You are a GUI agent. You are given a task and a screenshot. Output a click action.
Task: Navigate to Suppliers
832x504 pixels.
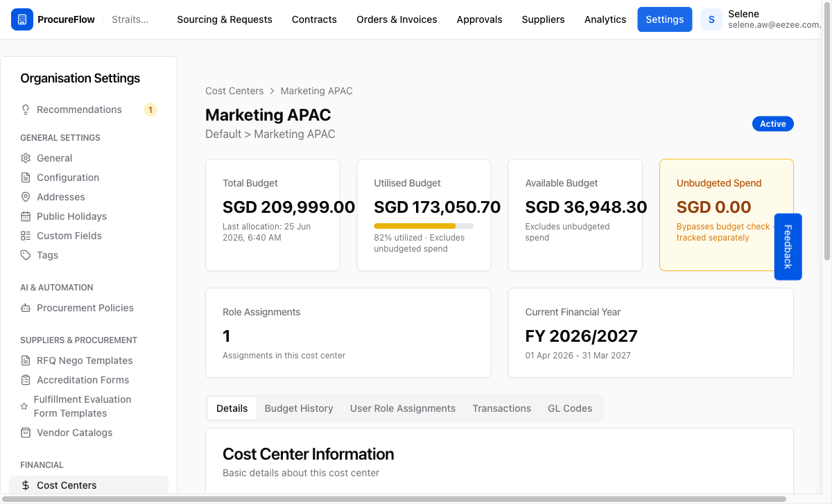pos(543,19)
